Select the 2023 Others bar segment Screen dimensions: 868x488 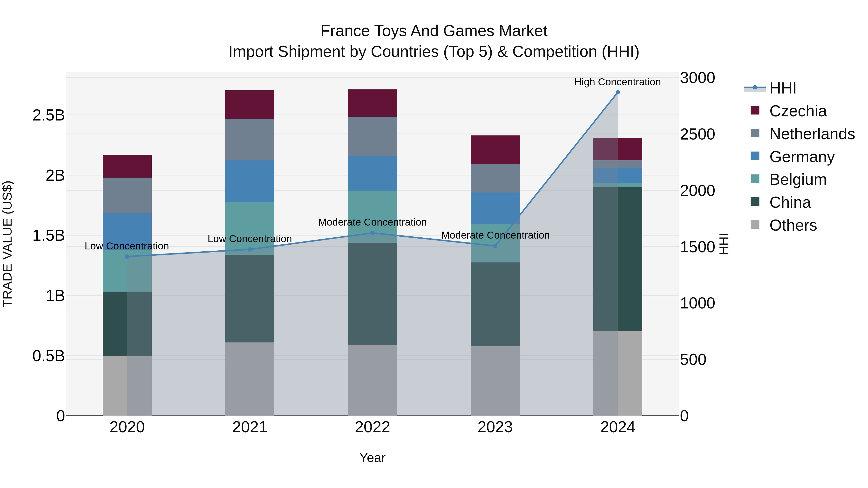click(x=495, y=381)
